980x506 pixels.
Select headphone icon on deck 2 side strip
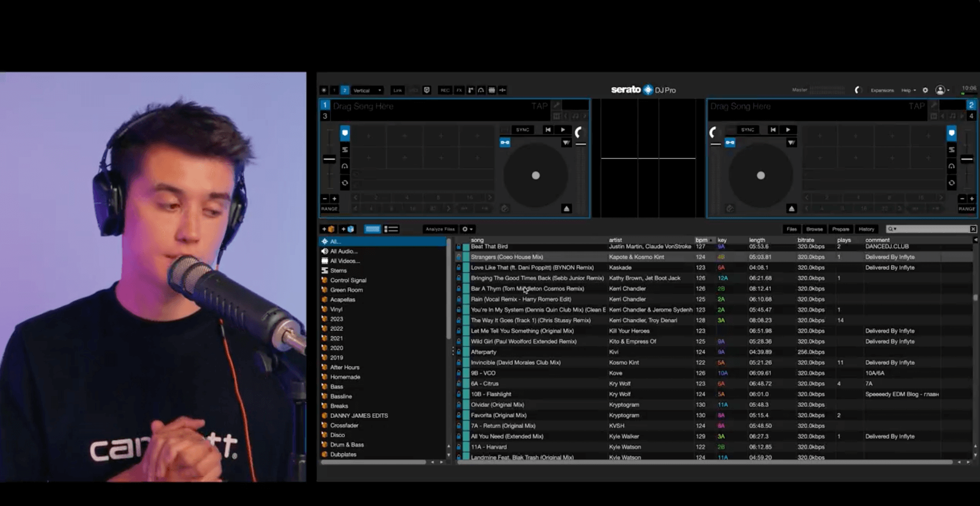952,166
